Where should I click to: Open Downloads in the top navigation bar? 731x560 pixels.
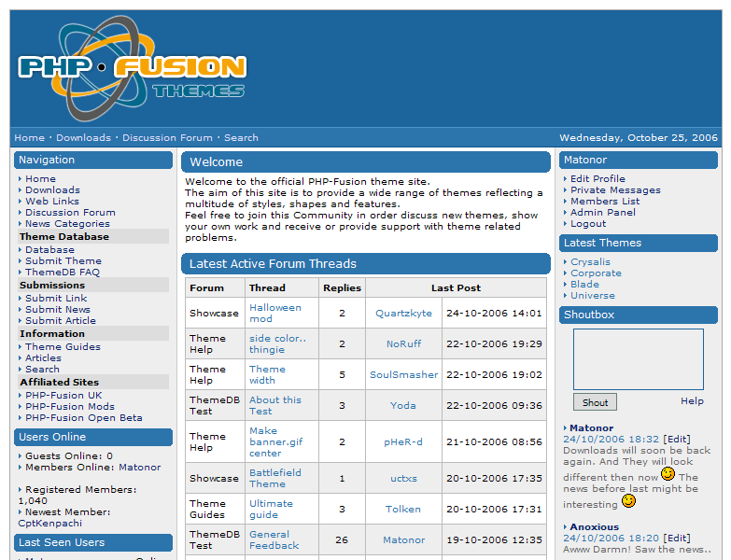click(x=83, y=138)
